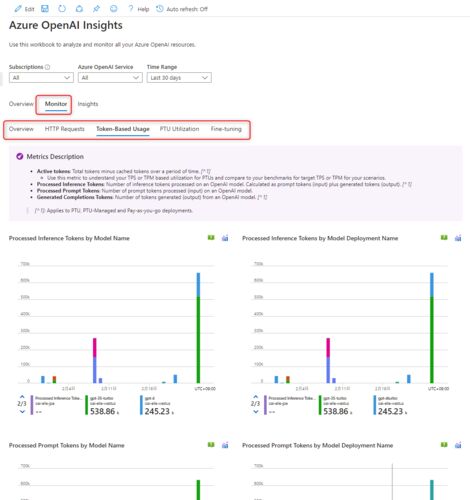470x500 pixels.
Task: Click the question mark Help icon
Action: point(131,9)
